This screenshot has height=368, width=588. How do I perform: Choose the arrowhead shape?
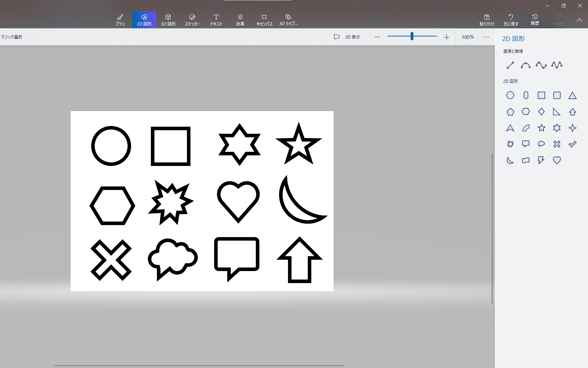click(510, 128)
